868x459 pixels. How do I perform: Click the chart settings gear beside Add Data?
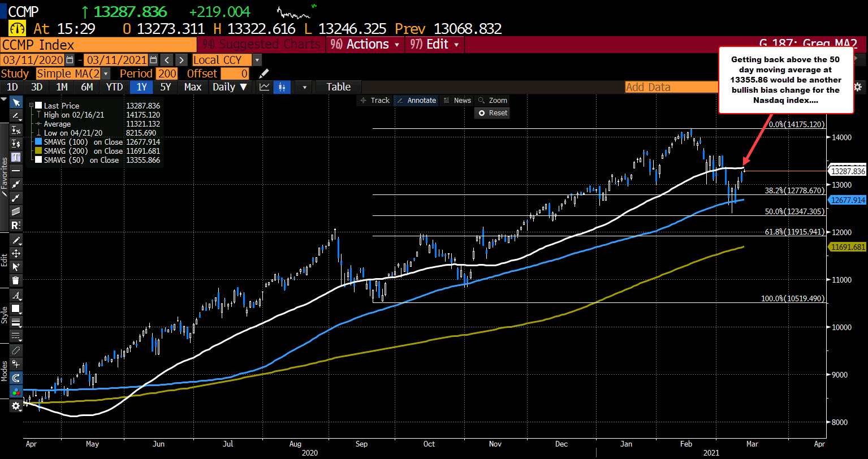pyautogui.click(x=858, y=86)
